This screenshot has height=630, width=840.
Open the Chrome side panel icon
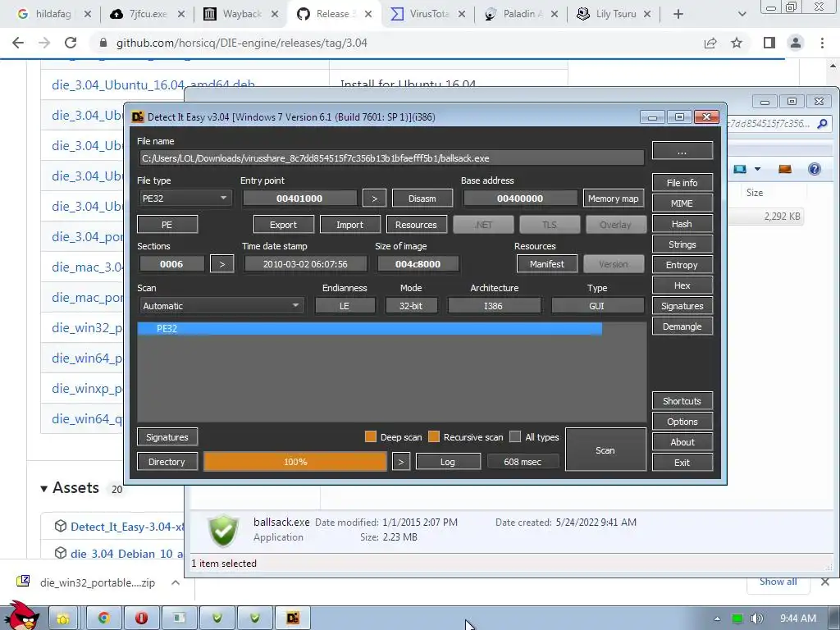pos(769,43)
